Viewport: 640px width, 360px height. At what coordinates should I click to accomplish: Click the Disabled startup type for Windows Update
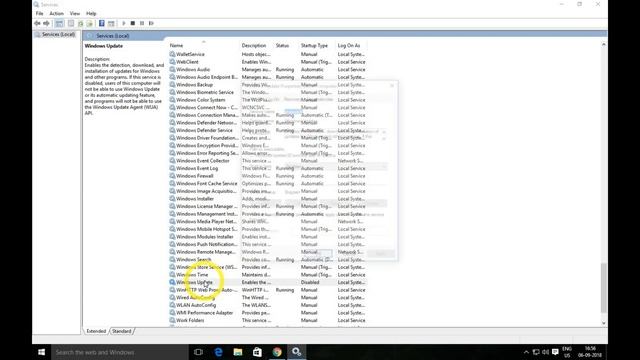point(310,282)
